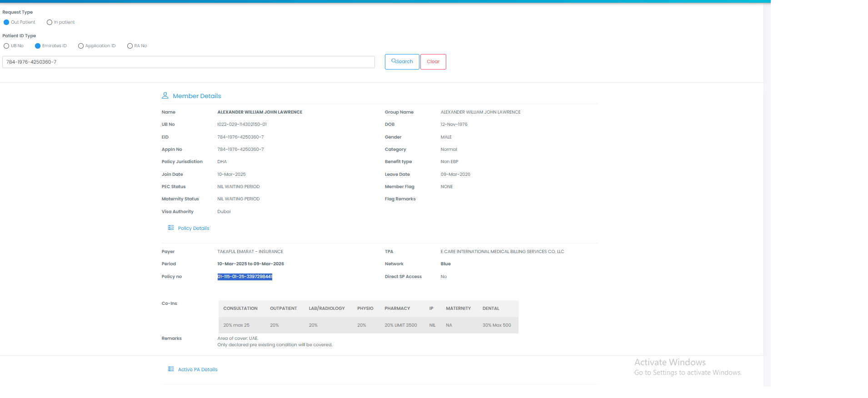Click the highlighted policy number value
This screenshot has height=398, width=868.
click(244, 277)
